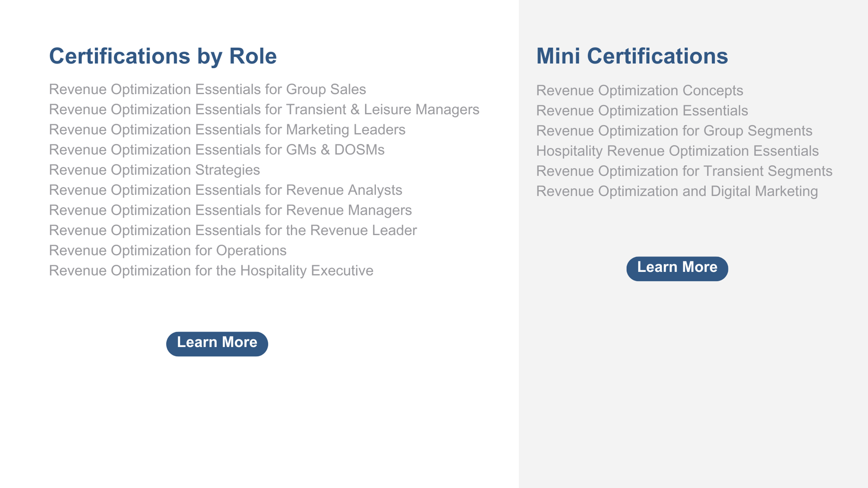This screenshot has width=868, height=488.
Task: Select Revenue Optimization Essentials mini certification
Action: coord(642,111)
